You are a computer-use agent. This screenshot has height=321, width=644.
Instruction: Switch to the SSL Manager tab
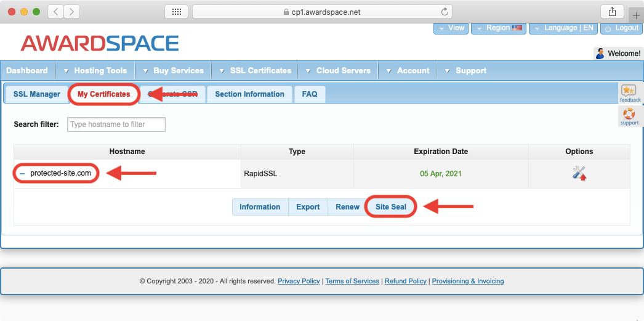coord(37,94)
